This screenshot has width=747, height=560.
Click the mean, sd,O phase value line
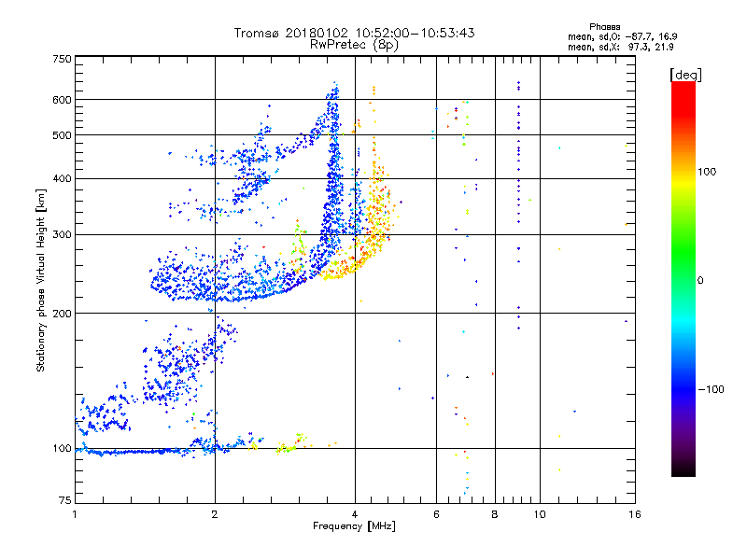coord(623,36)
